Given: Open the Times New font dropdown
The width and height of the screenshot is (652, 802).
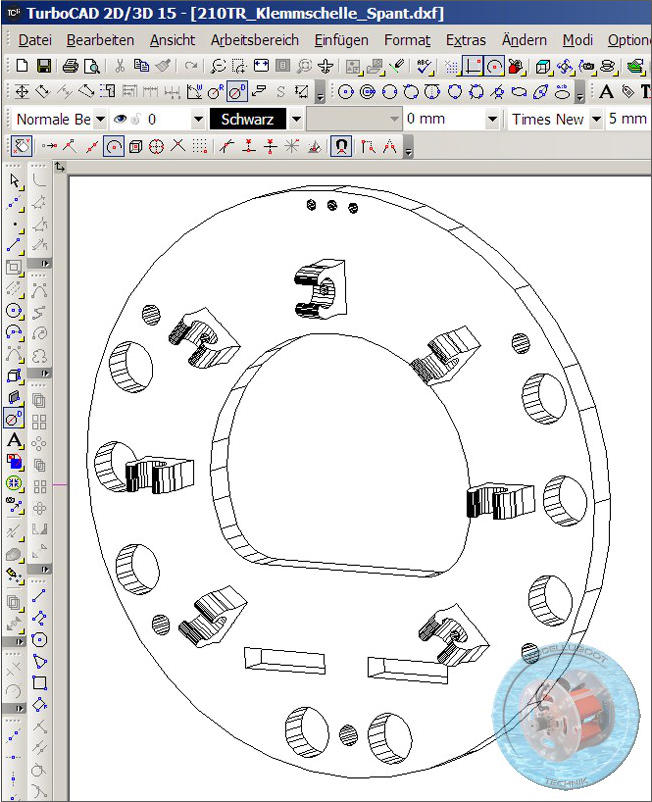Looking at the screenshot, I should pyautogui.click(x=596, y=120).
